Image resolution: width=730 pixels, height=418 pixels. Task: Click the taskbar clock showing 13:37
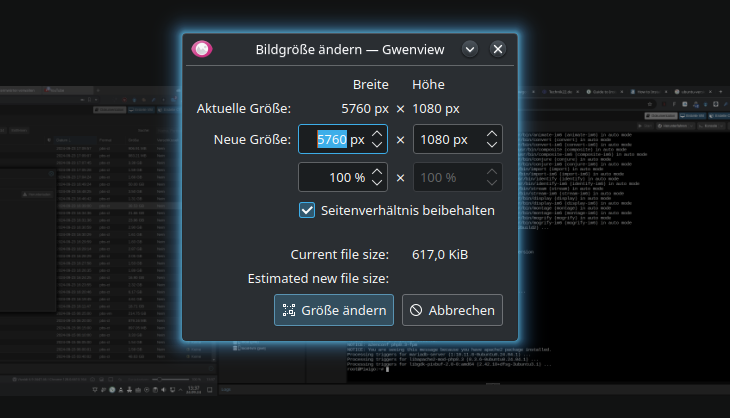193,390
